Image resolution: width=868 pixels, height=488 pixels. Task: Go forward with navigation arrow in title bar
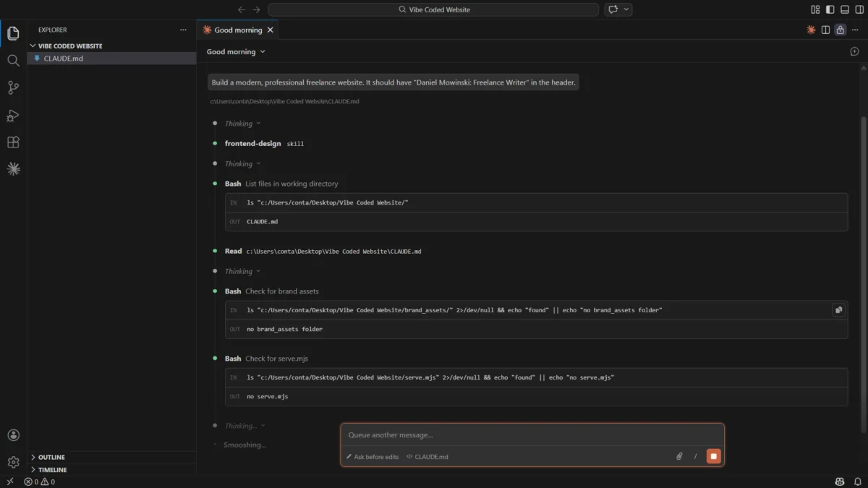(x=257, y=9)
